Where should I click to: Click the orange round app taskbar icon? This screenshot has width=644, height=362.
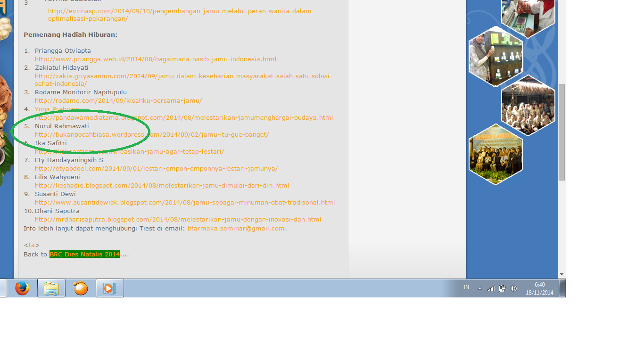coord(81,288)
